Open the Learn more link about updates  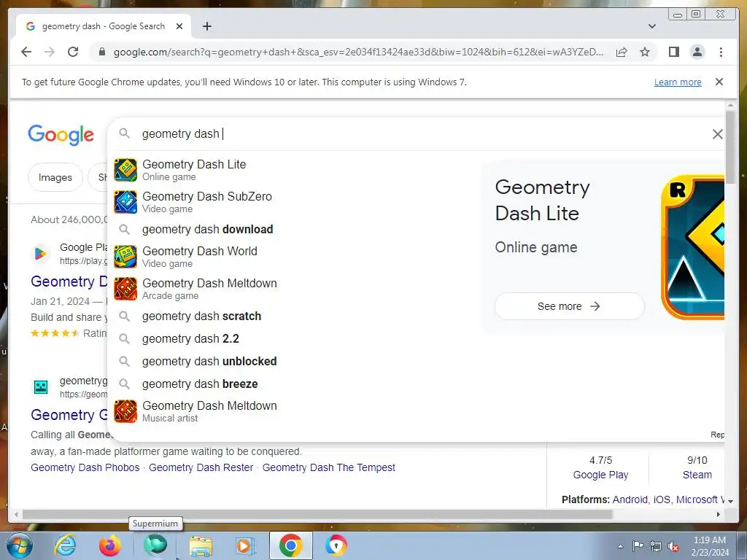[678, 82]
